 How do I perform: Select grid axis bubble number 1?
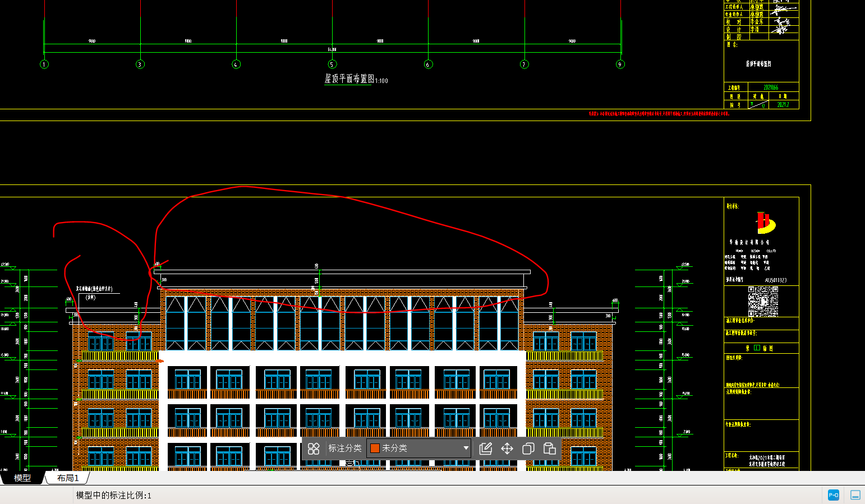click(x=44, y=64)
